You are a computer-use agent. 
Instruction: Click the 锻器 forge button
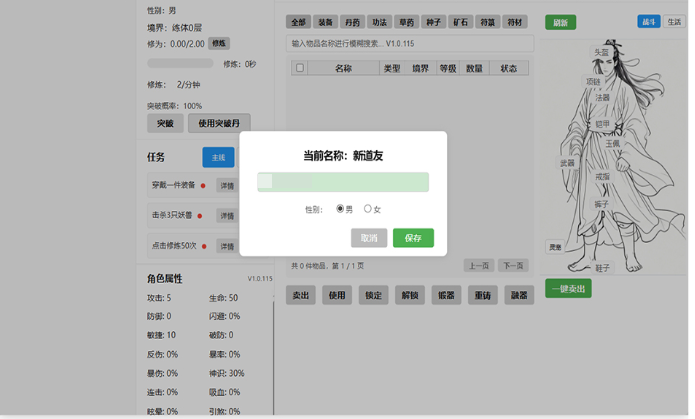446,295
